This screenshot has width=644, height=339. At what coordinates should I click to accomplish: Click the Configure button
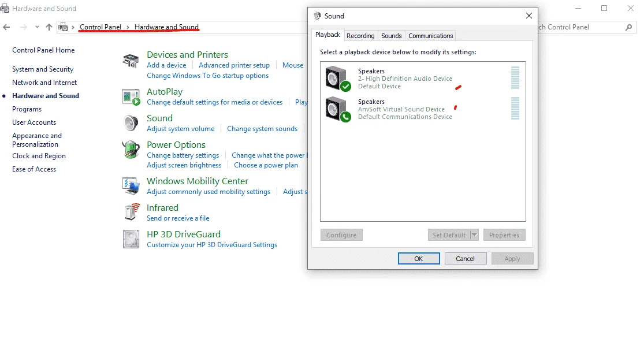[341, 235]
